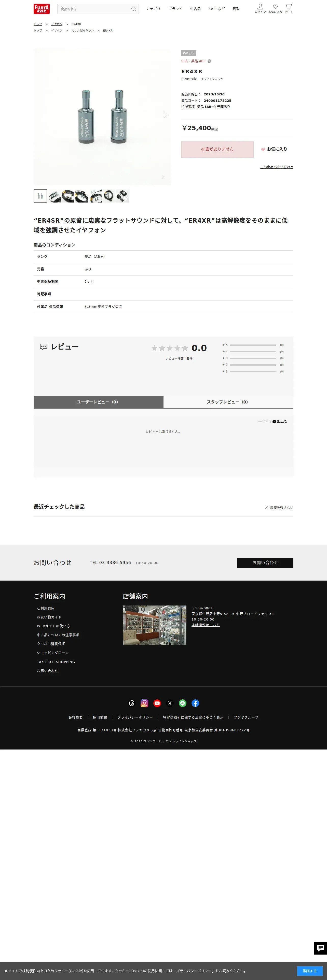Open お買い物ガイド footer link

(49, 617)
